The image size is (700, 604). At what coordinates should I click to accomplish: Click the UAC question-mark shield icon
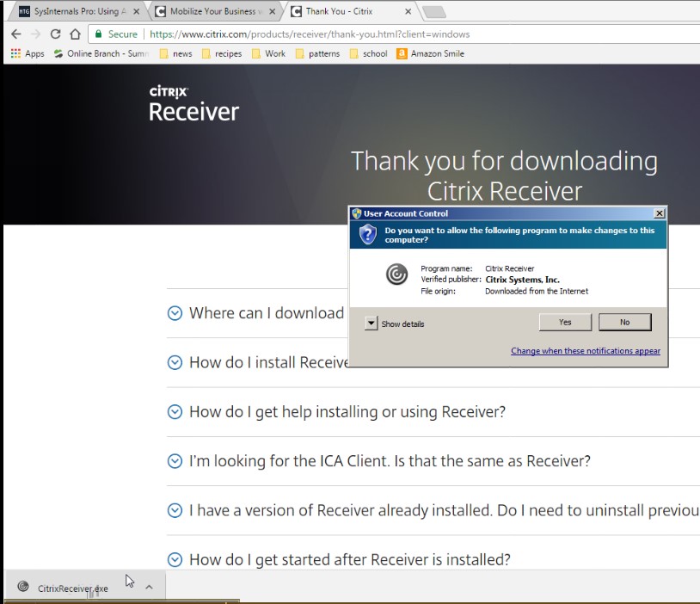point(368,235)
